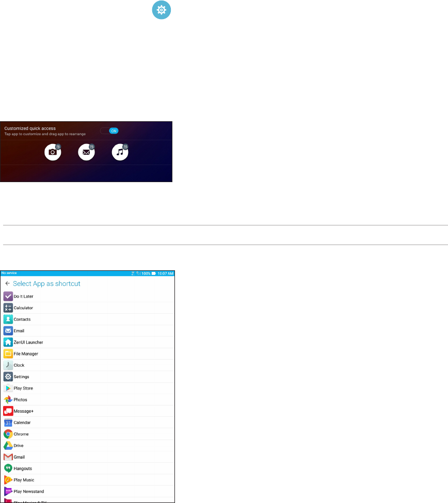The image size is (448, 503).
Task: Select the Play Store icon
Action: point(8,388)
